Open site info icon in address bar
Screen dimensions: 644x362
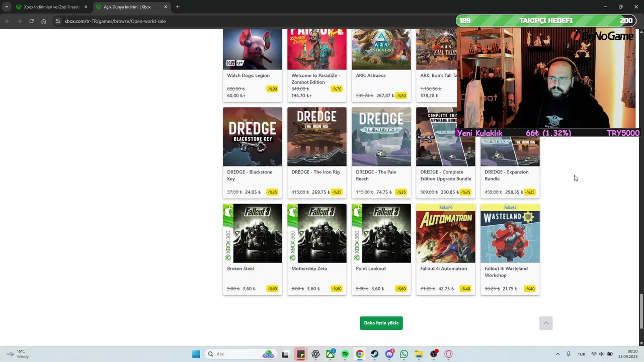click(x=58, y=21)
